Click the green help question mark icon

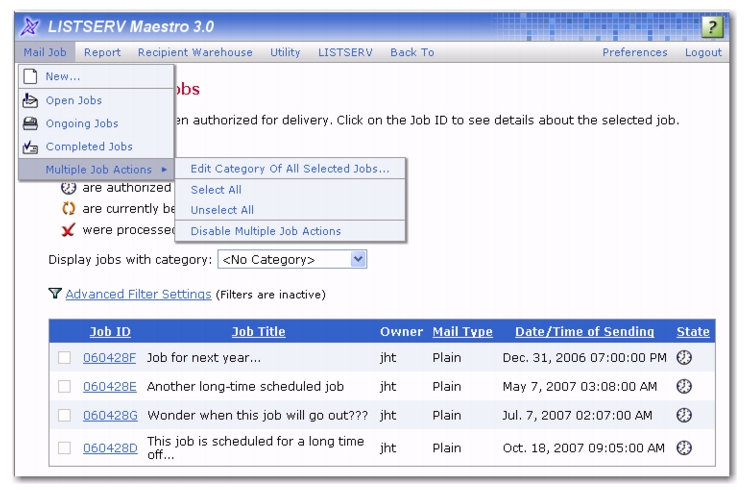pos(712,27)
